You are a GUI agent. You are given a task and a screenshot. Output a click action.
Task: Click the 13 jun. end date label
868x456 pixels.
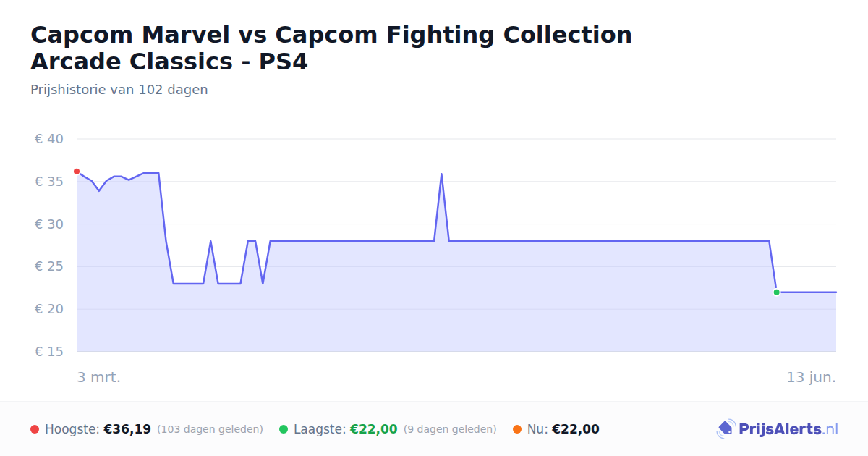(x=812, y=378)
